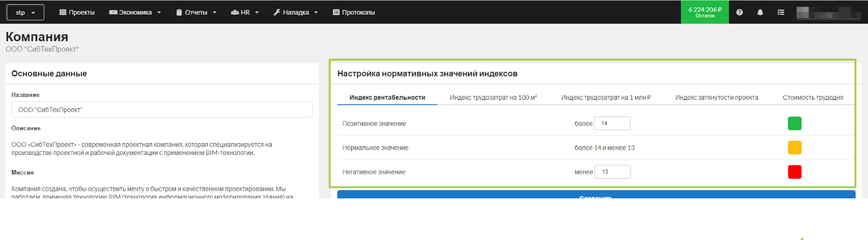
Task: Click the Экономика money icon
Action: 113,12
